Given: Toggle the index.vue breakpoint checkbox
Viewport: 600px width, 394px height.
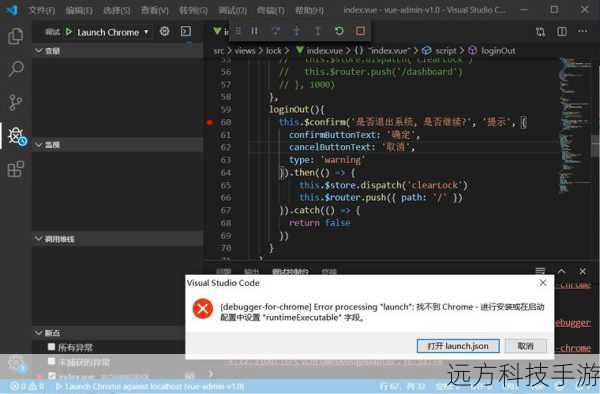Looking at the screenshot, I should pyautogui.click(x=52, y=376).
